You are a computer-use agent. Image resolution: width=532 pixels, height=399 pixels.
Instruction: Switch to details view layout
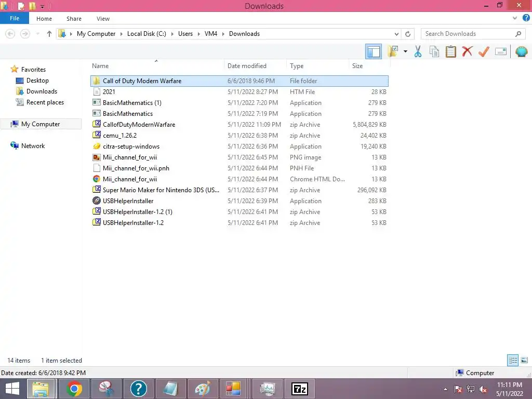pyautogui.click(x=513, y=361)
